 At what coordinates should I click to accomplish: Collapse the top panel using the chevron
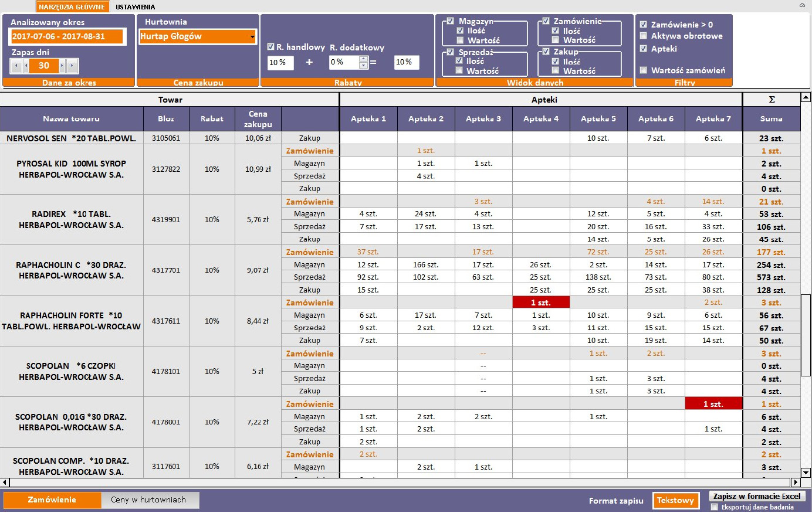tap(802, 5)
